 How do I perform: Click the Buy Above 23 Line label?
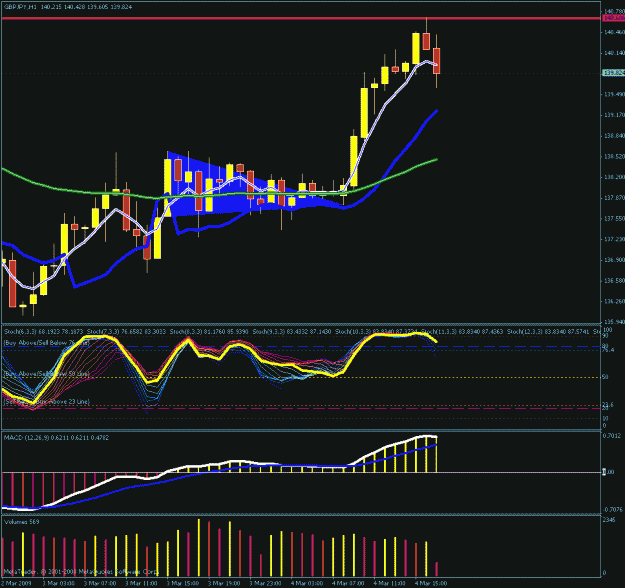[47, 402]
